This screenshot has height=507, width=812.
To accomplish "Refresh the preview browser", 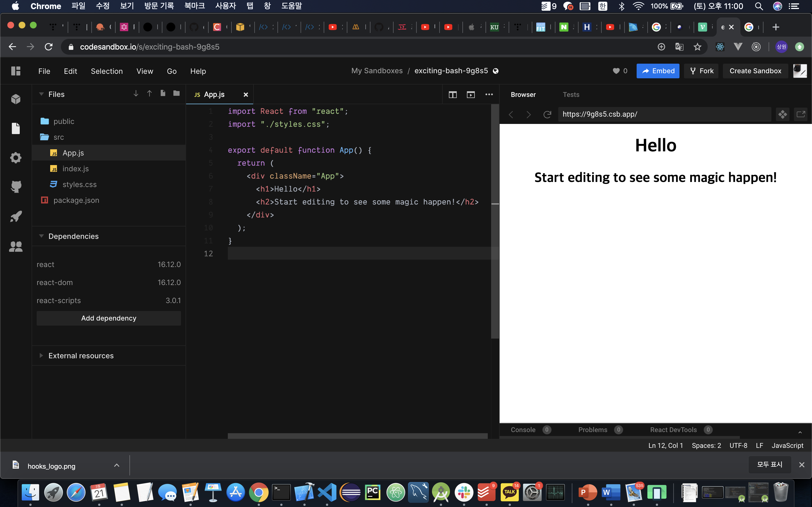I will coord(547,114).
